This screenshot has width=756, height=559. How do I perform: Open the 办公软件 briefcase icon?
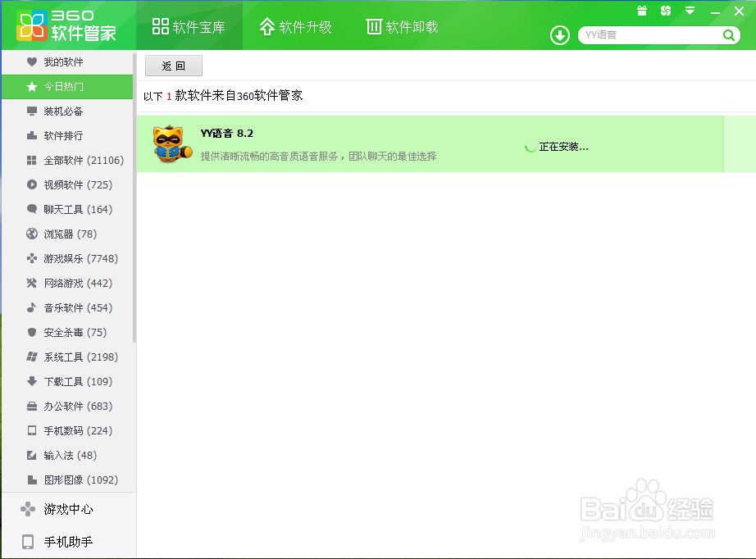click(x=32, y=406)
